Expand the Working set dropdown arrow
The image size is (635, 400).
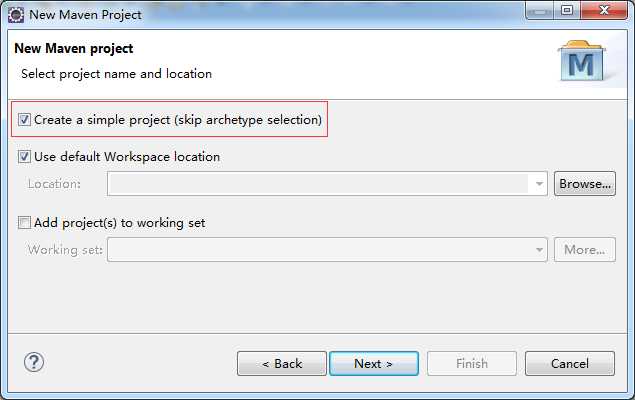(x=539, y=250)
